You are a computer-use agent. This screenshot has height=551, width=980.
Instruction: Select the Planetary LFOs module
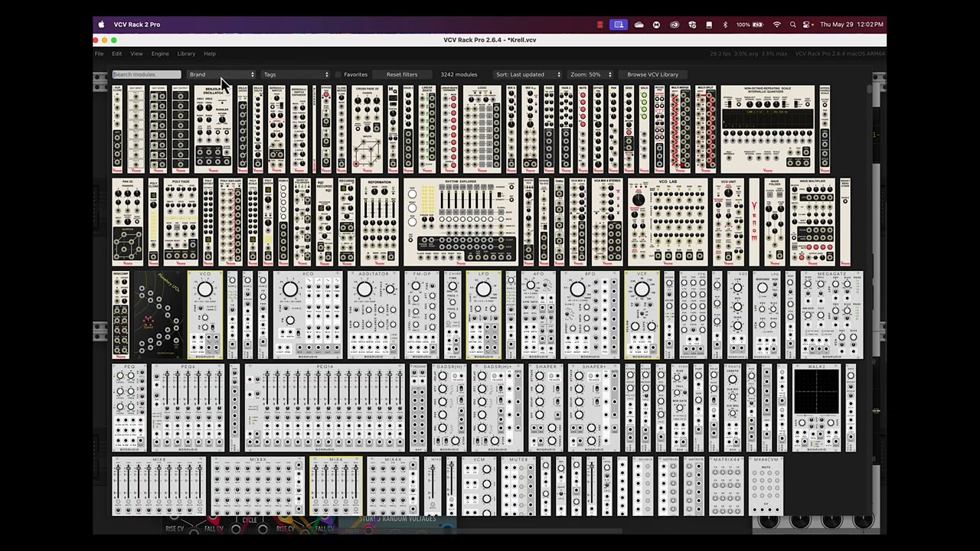(x=158, y=315)
